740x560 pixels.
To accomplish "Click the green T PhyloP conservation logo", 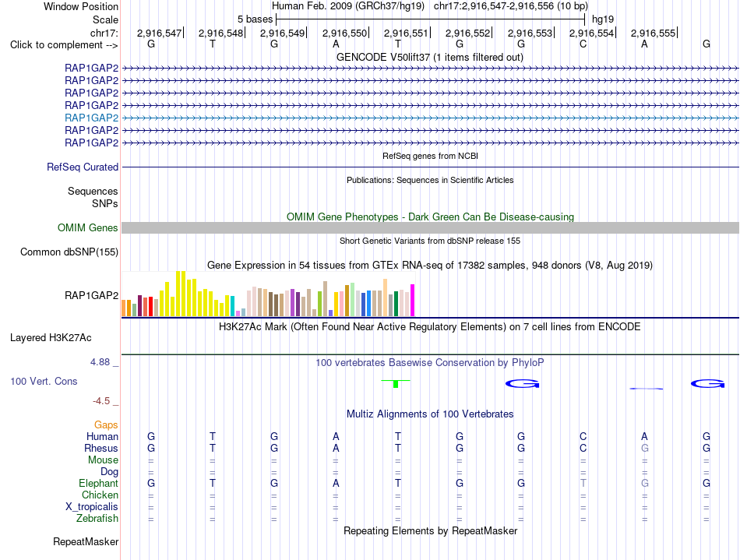I will tap(396, 383).
